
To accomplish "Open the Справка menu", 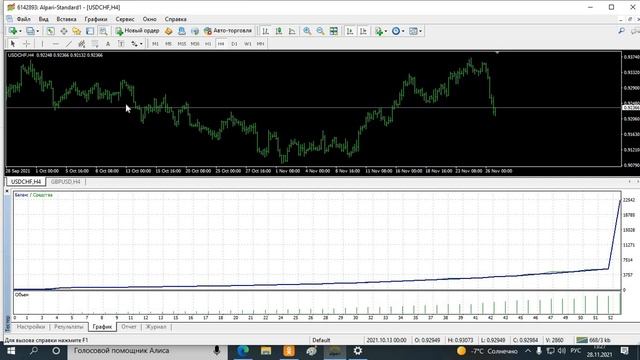I will pyautogui.click(x=176, y=19).
